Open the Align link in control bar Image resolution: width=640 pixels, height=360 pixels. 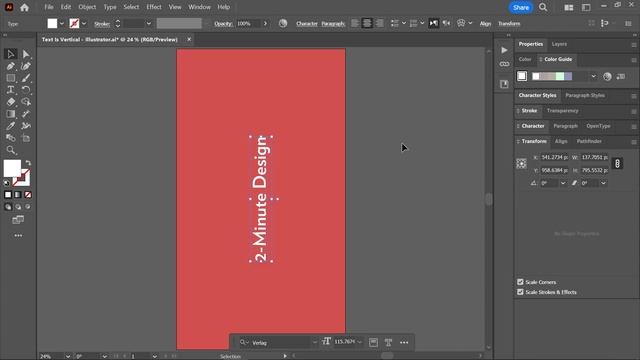(x=485, y=24)
